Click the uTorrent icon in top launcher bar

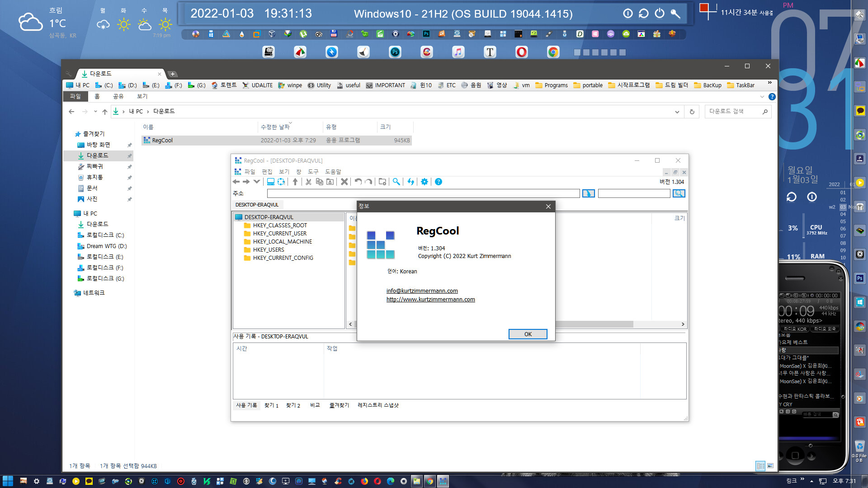[x=303, y=34]
